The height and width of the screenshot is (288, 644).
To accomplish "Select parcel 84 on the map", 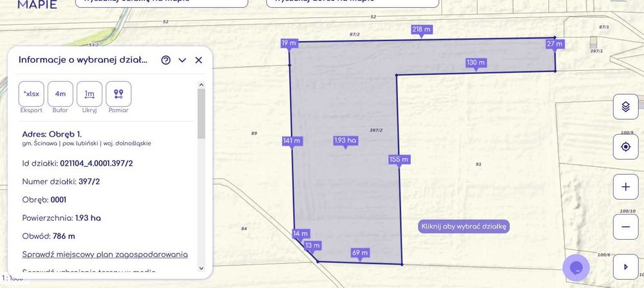I will (x=244, y=229).
